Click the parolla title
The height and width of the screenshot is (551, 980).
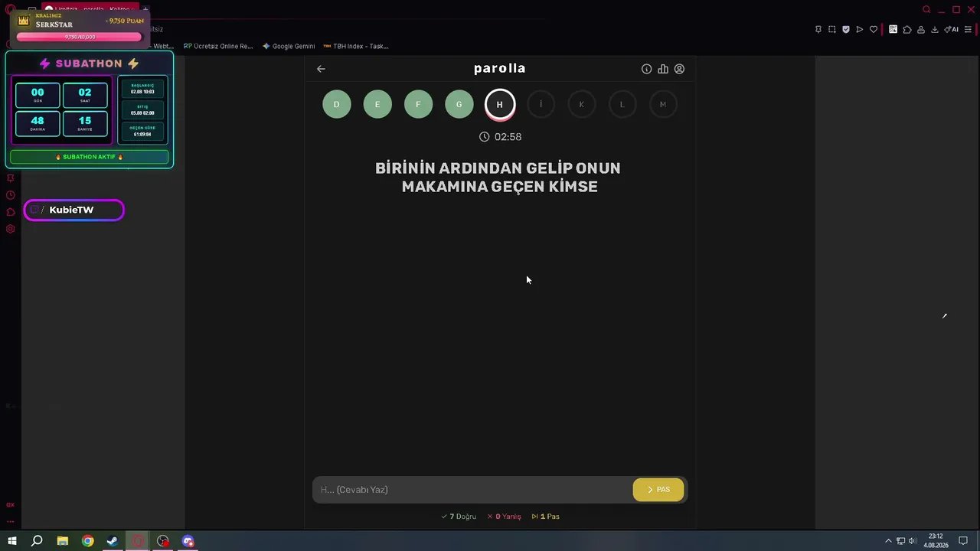coord(499,68)
